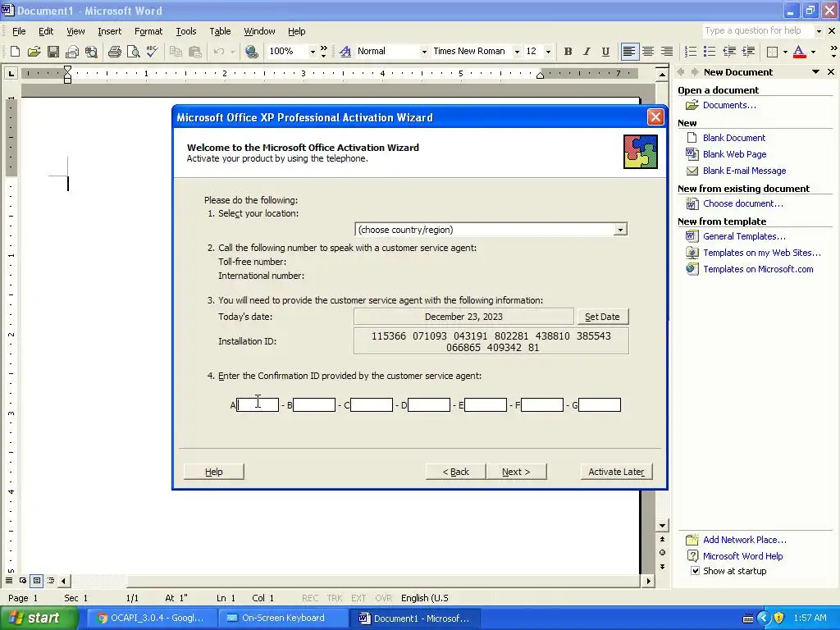Screen dimensions: 840x630
Task: Click the Increase Indent icon
Action: click(x=748, y=52)
